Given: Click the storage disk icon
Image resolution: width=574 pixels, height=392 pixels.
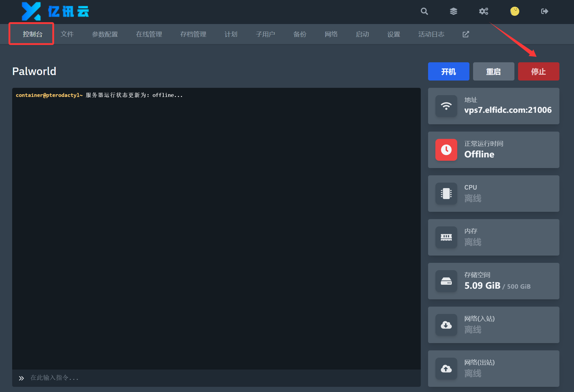Looking at the screenshot, I should coord(446,281).
